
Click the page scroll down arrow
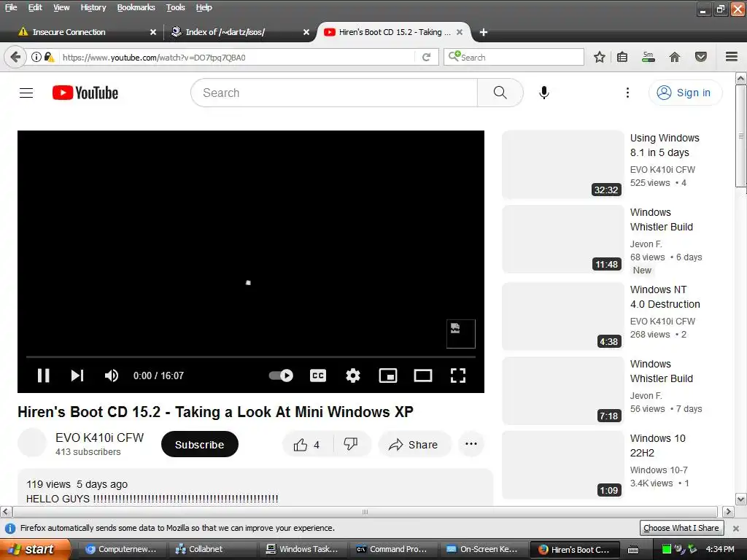(x=741, y=499)
